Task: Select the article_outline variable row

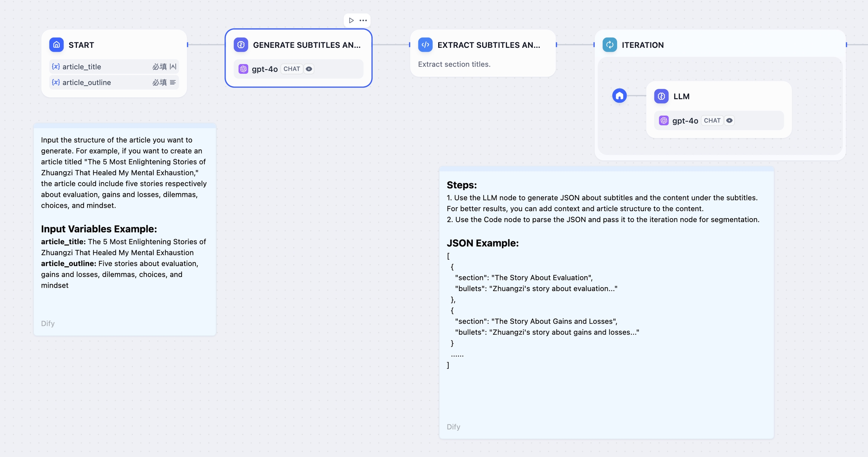Action: (x=114, y=82)
